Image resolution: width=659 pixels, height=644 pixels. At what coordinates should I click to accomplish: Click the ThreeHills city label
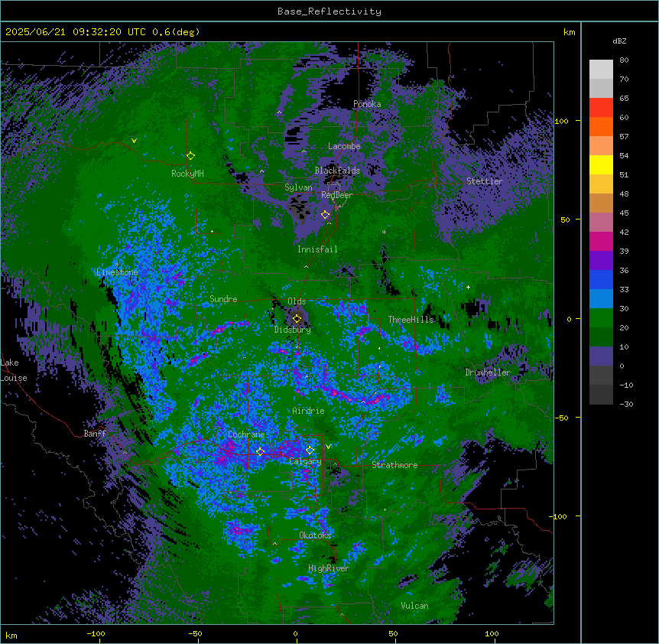(x=411, y=320)
